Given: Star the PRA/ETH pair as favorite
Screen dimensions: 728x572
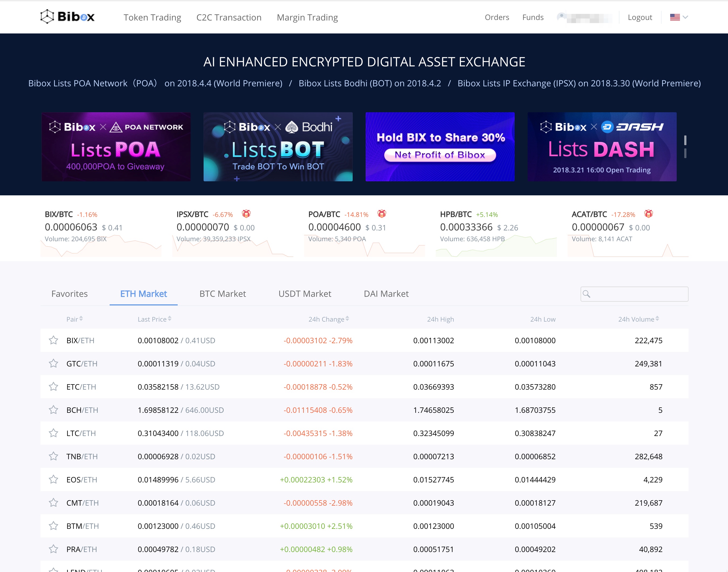Looking at the screenshot, I should pyautogui.click(x=53, y=549).
